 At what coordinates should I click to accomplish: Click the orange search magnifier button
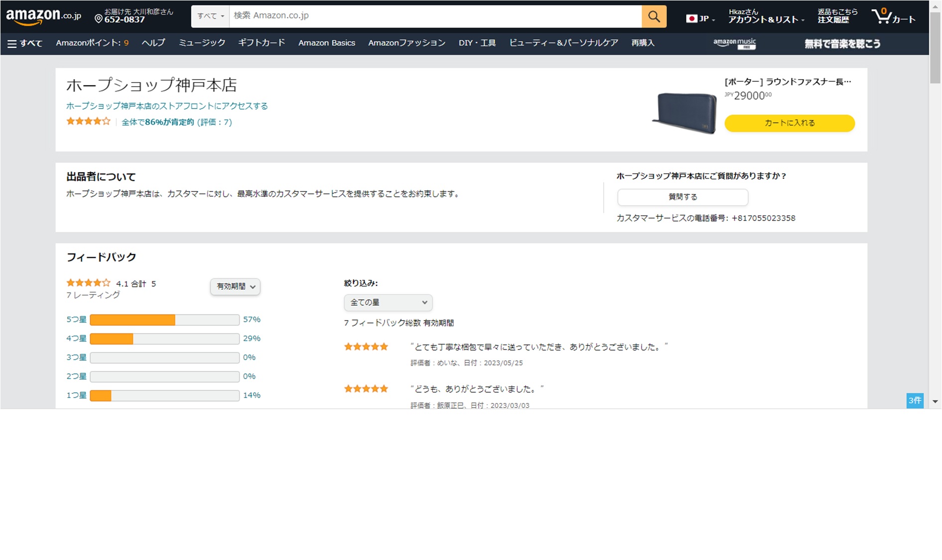(x=654, y=16)
